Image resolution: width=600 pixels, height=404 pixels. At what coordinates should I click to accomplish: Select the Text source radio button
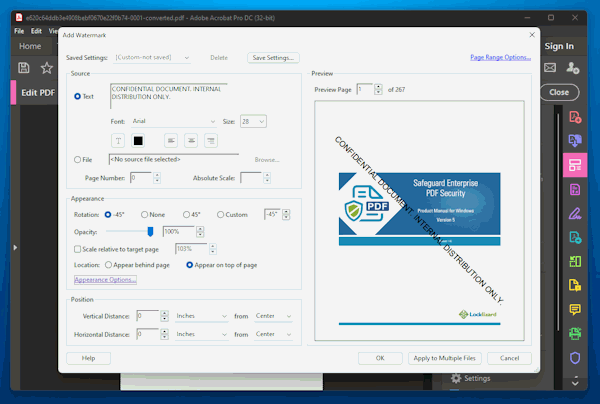coord(77,96)
